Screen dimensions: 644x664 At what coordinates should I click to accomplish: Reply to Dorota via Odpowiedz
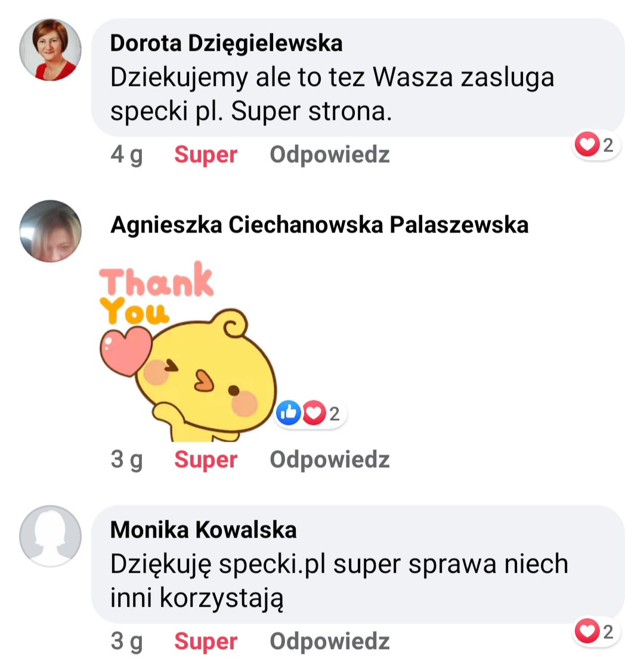(x=330, y=154)
